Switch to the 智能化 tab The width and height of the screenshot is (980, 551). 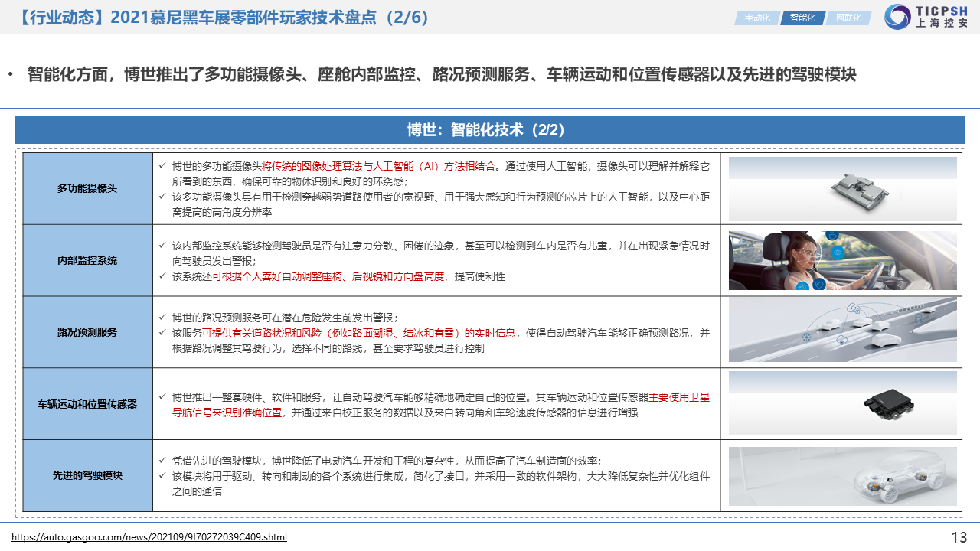click(x=802, y=18)
